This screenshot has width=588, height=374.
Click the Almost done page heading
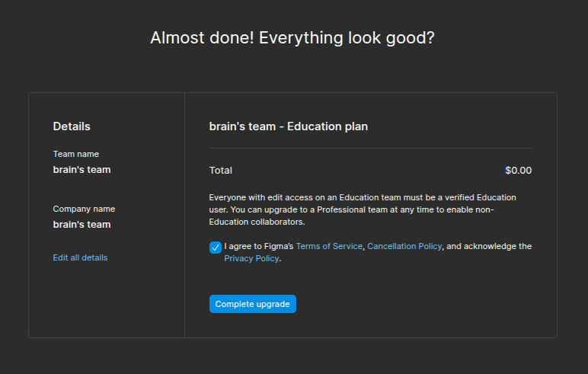point(292,38)
